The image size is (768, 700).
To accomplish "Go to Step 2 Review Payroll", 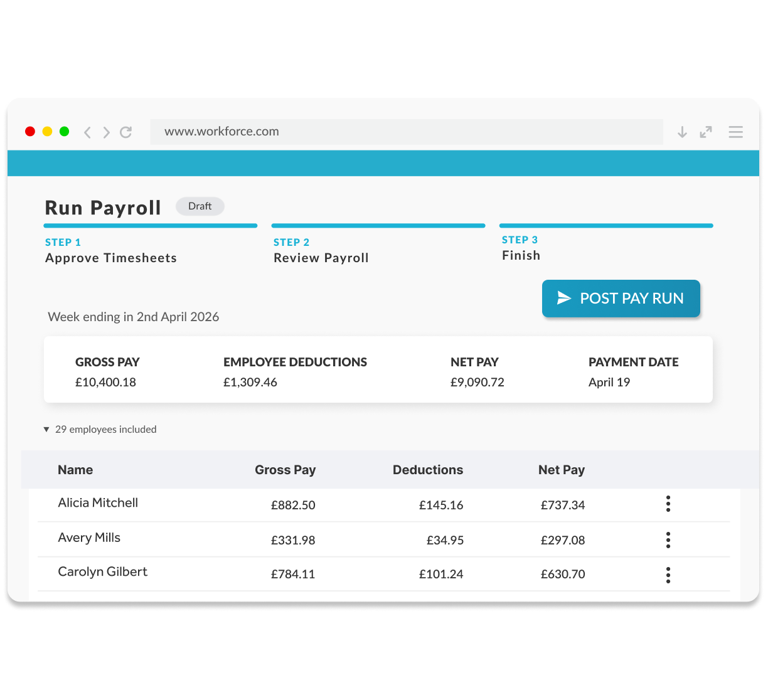I will pos(321,258).
